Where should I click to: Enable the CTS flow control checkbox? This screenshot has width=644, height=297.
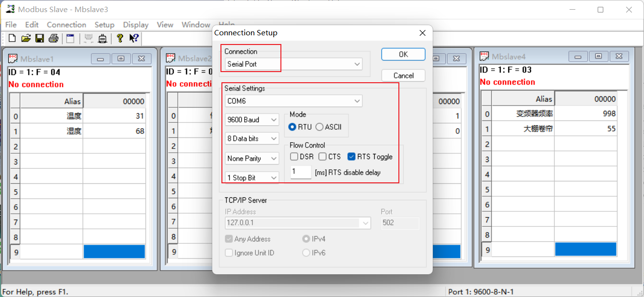[x=322, y=157]
